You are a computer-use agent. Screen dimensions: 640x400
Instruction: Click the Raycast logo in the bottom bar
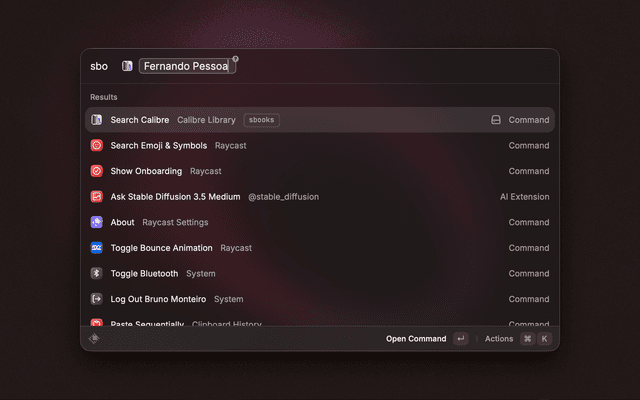[x=94, y=338]
